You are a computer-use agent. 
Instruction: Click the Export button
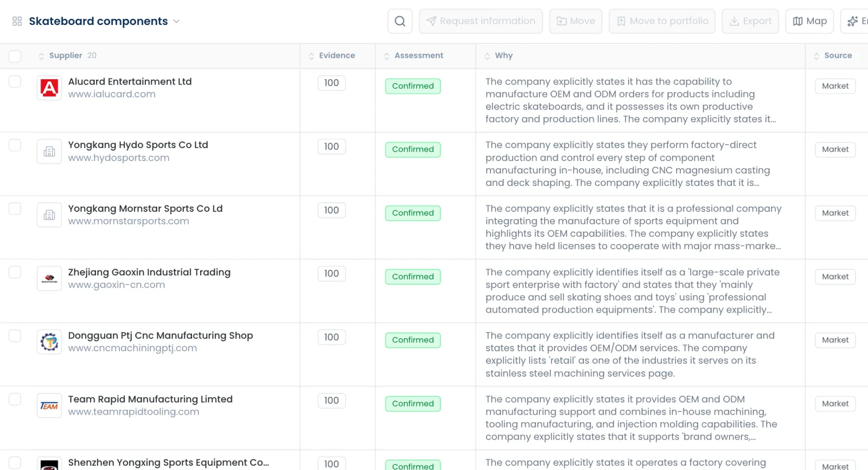click(750, 21)
